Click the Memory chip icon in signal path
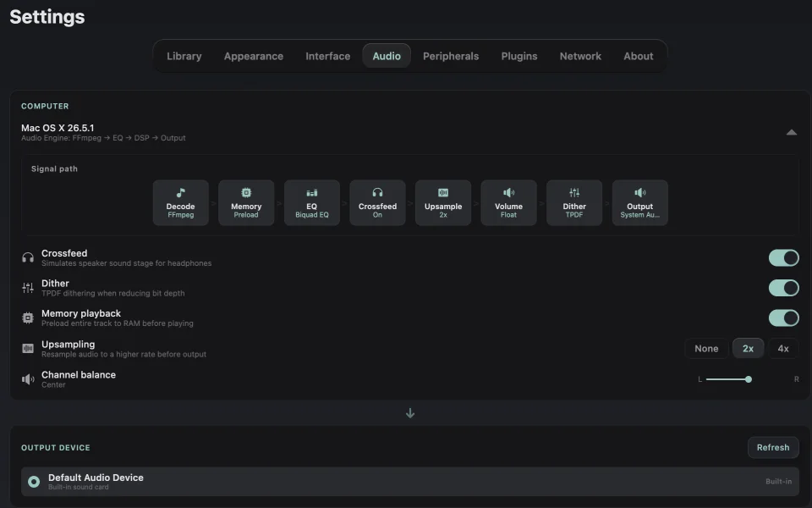The width and height of the screenshot is (812, 508). coord(246,193)
